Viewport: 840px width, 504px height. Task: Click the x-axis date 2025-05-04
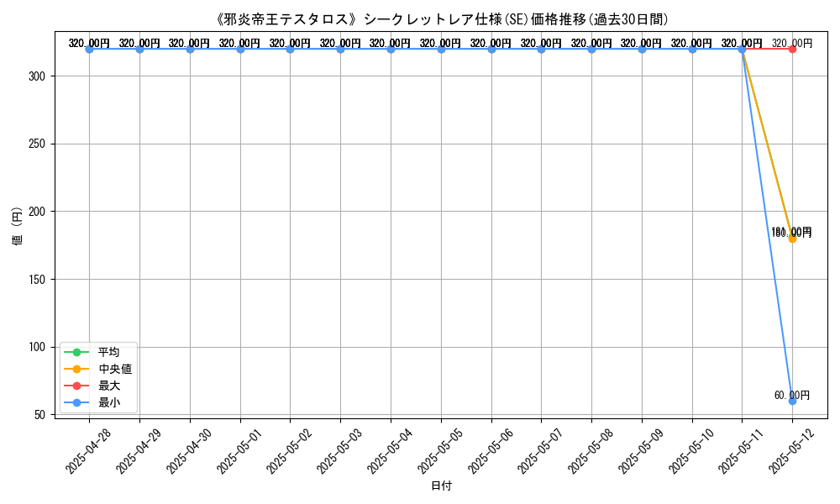click(x=390, y=451)
